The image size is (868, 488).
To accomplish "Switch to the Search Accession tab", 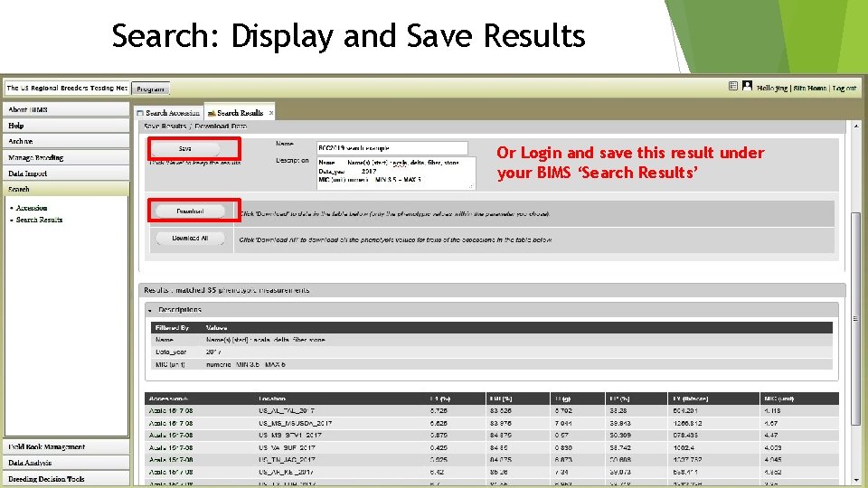I will coord(168,112).
